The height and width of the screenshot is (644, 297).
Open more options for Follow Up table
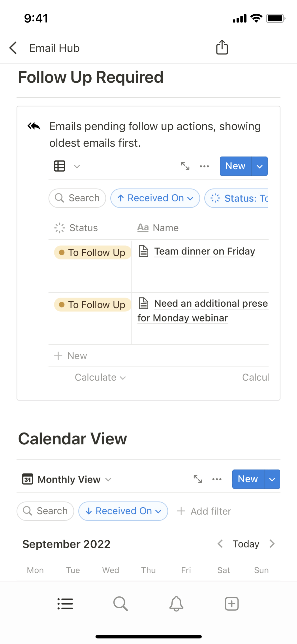tap(204, 166)
